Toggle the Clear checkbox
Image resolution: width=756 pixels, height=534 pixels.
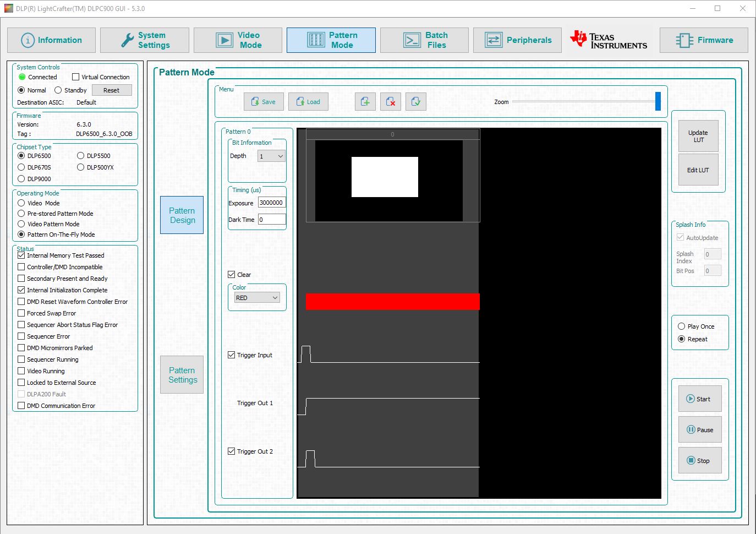[x=232, y=275]
